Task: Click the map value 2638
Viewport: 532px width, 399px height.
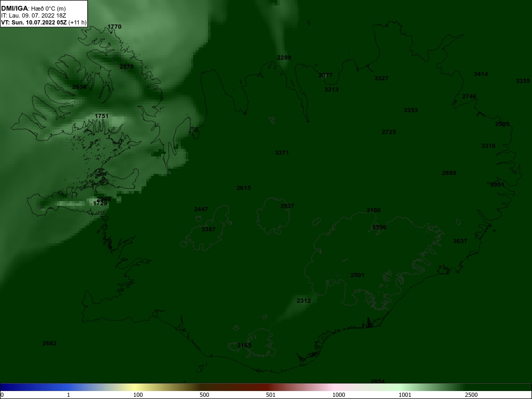Action: 79,87
